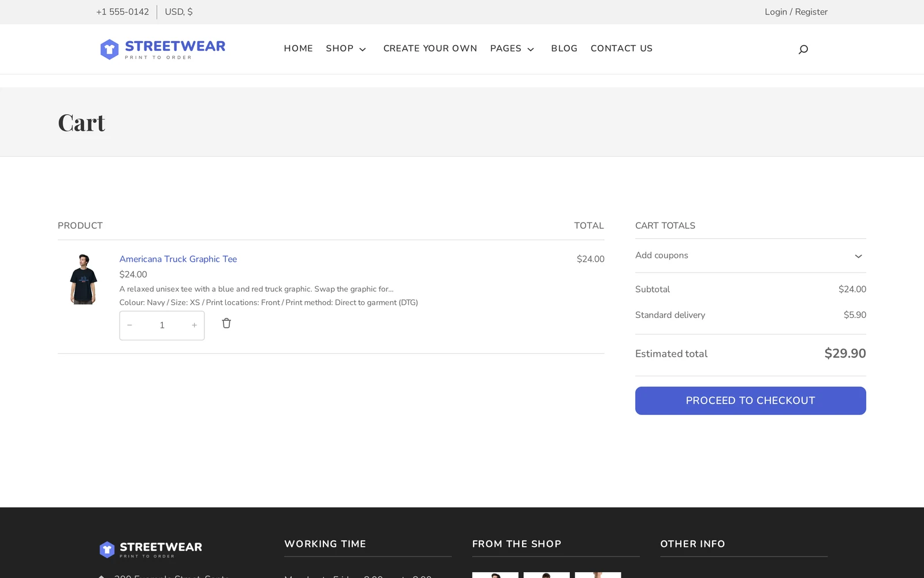This screenshot has width=924, height=578.
Task: Click the Cart Totals heading
Action: [665, 225]
